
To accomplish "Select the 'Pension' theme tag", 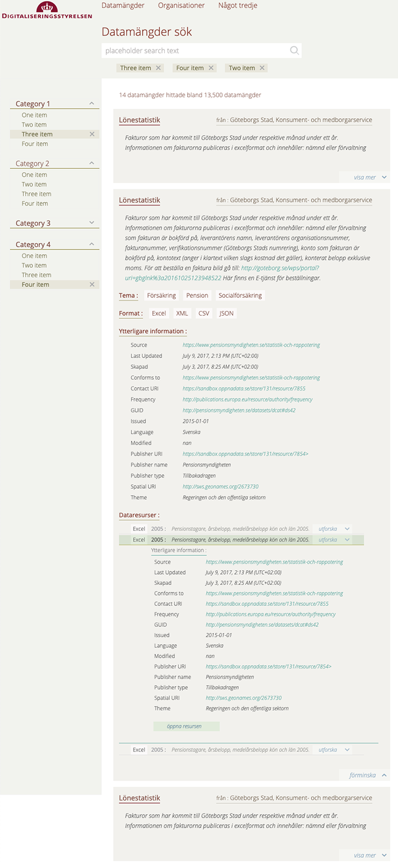I will (197, 296).
